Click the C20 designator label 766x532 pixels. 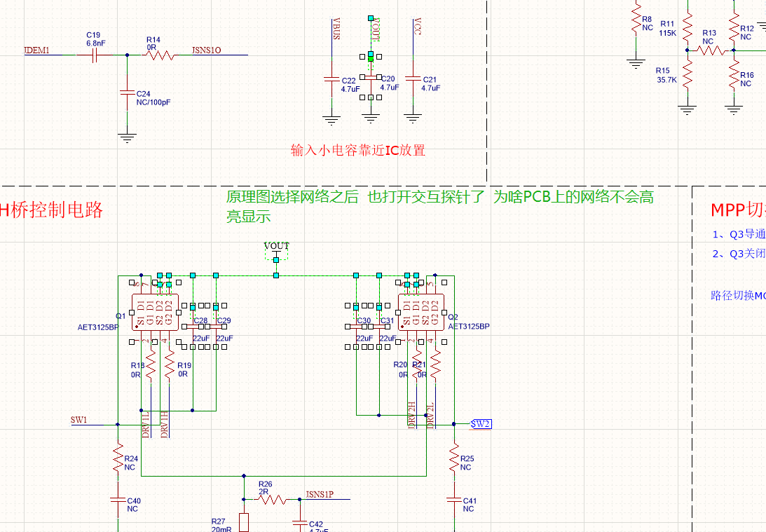(388, 79)
